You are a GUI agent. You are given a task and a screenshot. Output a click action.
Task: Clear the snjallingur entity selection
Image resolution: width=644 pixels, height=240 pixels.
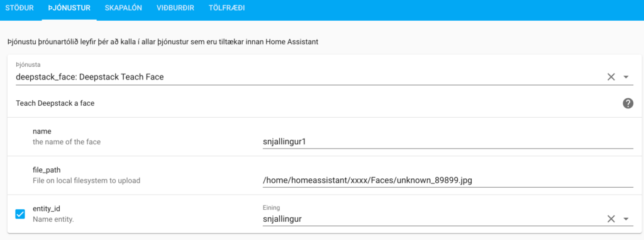click(x=611, y=219)
